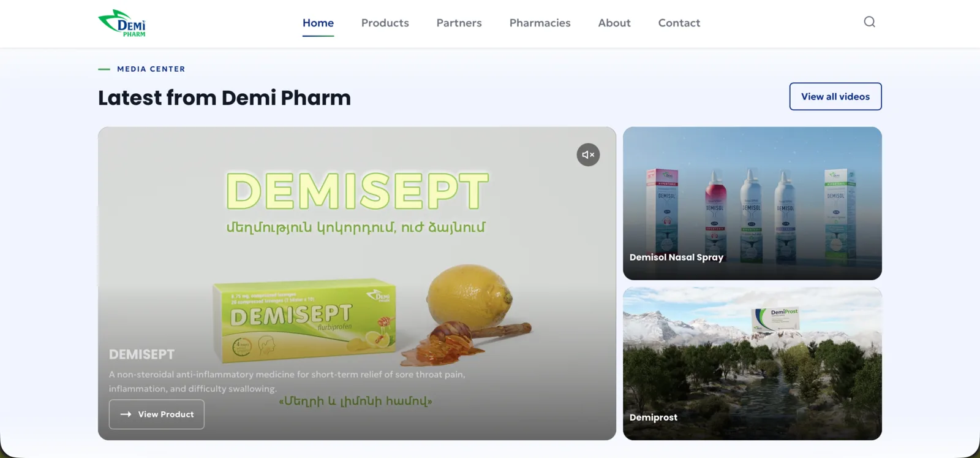Click the View all videos button
The image size is (980, 458).
coord(835,96)
